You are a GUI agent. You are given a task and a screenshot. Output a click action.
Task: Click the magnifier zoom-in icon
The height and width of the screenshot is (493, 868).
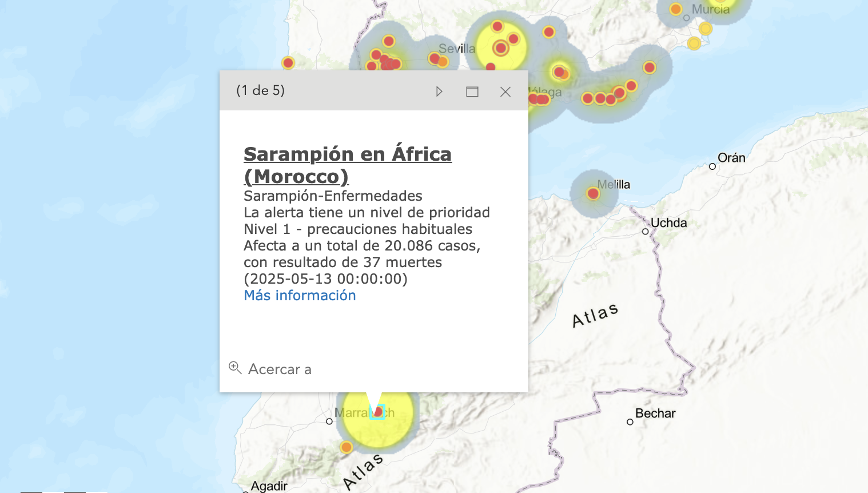click(235, 368)
